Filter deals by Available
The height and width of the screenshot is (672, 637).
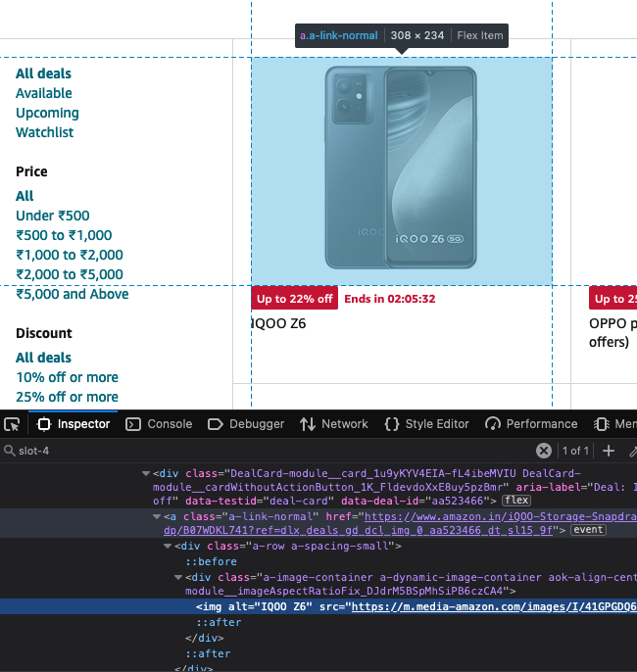(x=44, y=93)
